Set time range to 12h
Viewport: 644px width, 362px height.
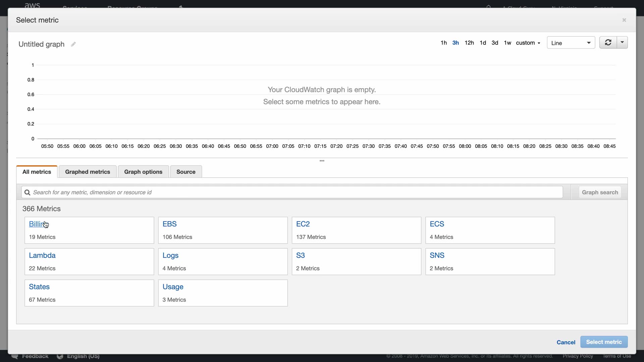click(469, 43)
